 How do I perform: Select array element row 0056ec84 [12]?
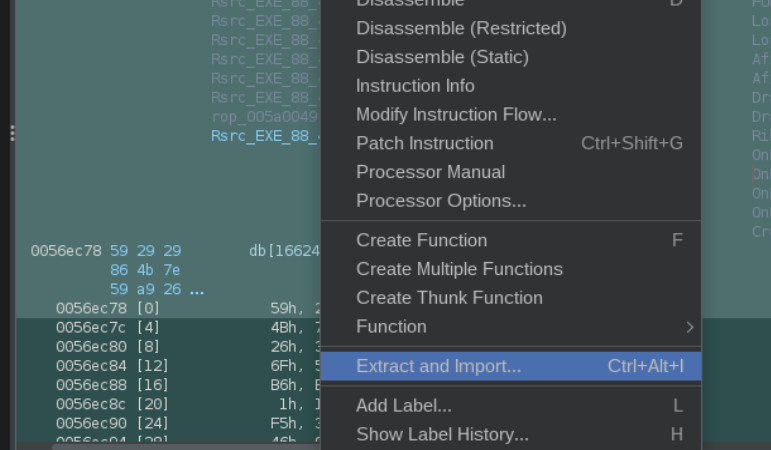point(168,366)
